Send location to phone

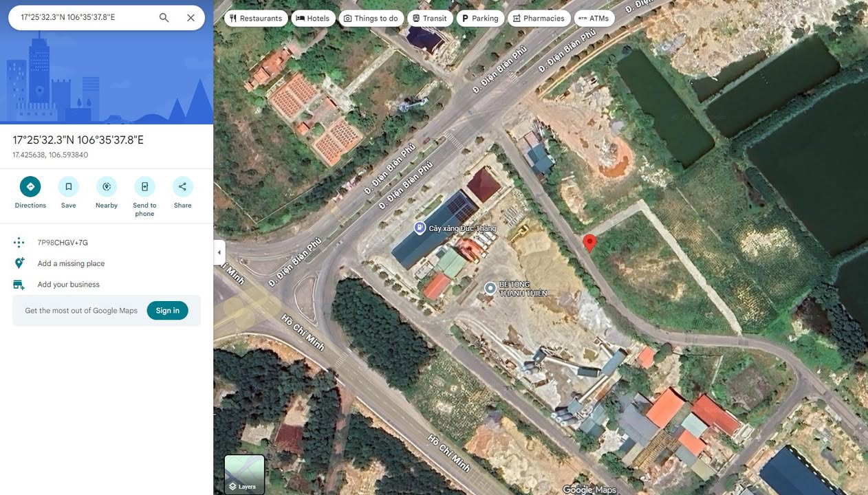(144, 187)
